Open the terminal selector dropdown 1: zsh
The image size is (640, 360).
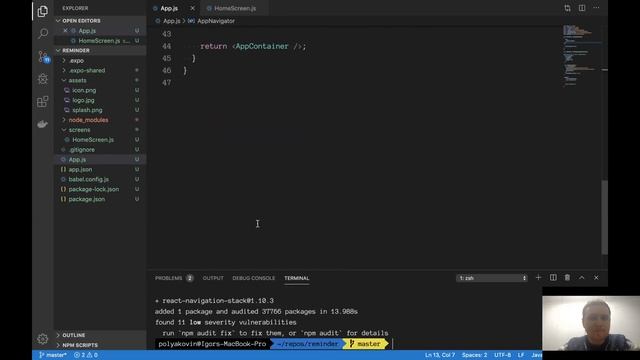[x=491, y=278]
